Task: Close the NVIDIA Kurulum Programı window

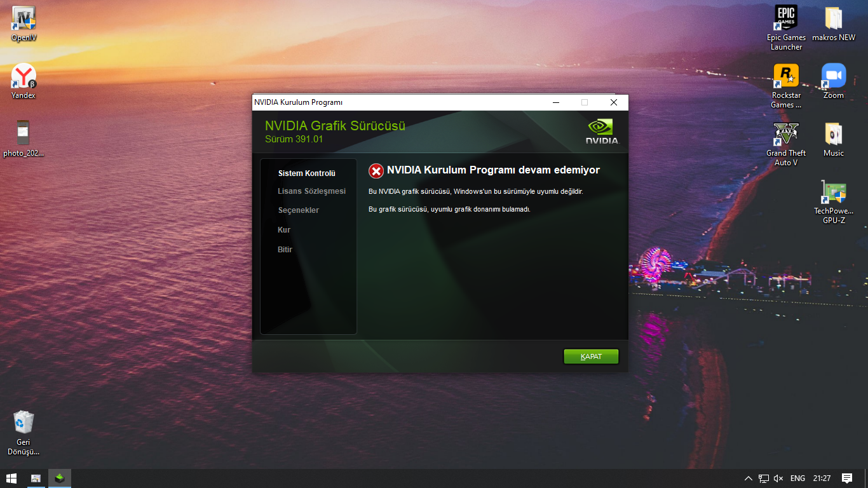Action: coord(613,102)
